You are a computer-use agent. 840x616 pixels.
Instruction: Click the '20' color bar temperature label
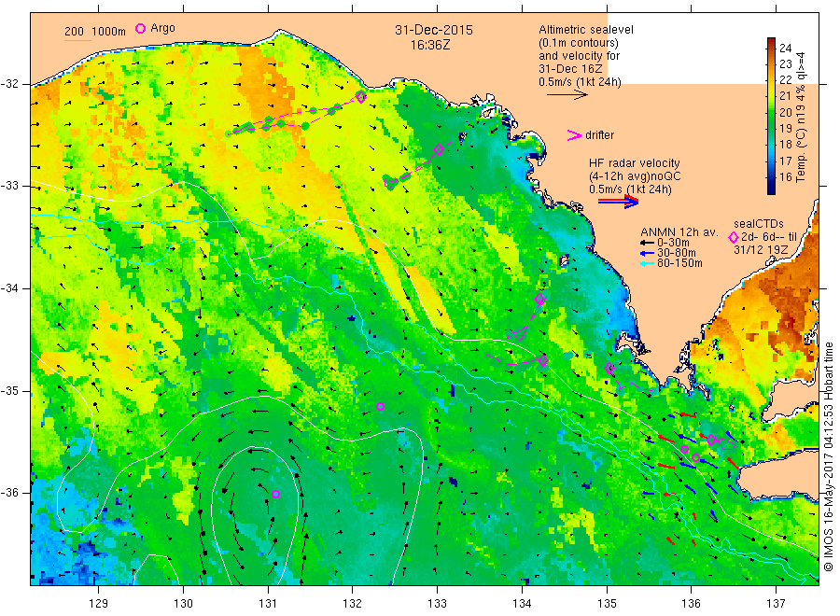pyautogui.click(x=785, y=113)
